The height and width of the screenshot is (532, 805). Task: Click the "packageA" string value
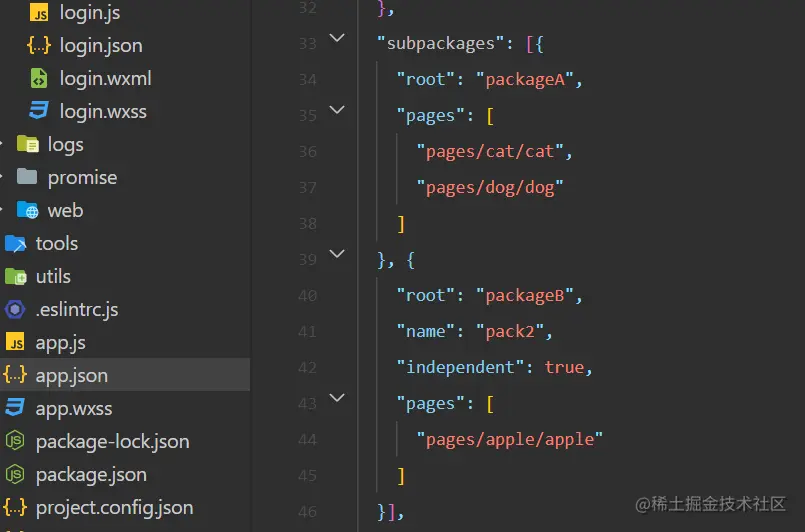525,80
